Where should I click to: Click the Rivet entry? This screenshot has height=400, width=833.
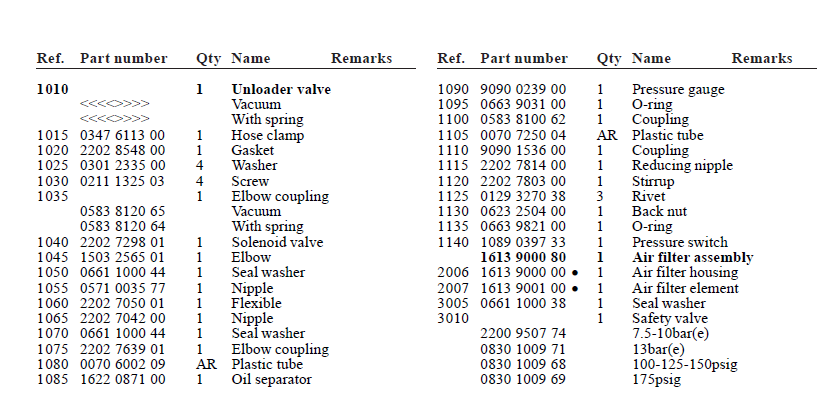click(x=648, y=196)
